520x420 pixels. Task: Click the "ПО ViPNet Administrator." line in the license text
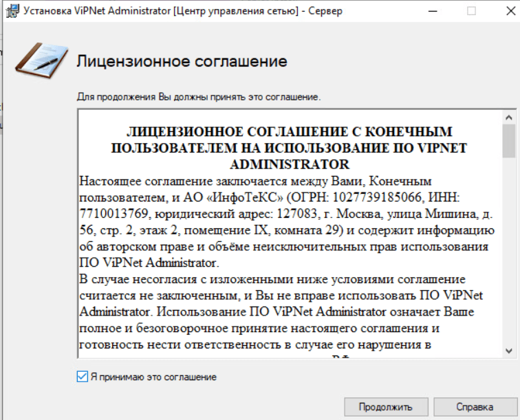[149, 263]
